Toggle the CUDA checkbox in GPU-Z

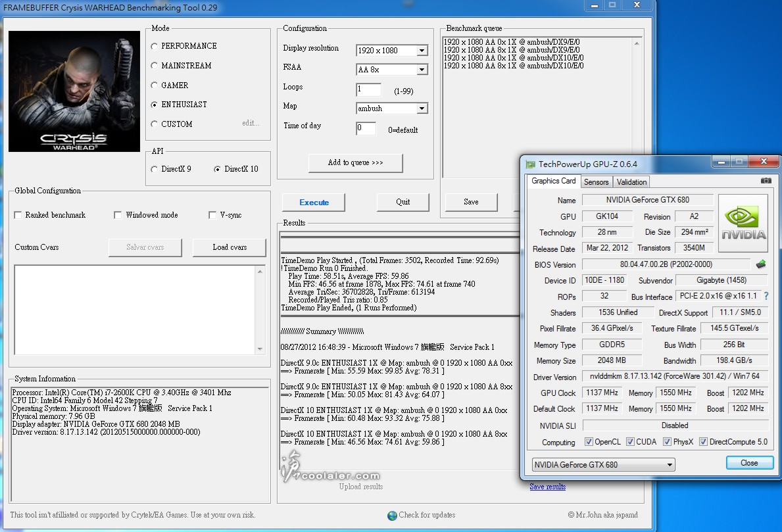tap(630, 441)
